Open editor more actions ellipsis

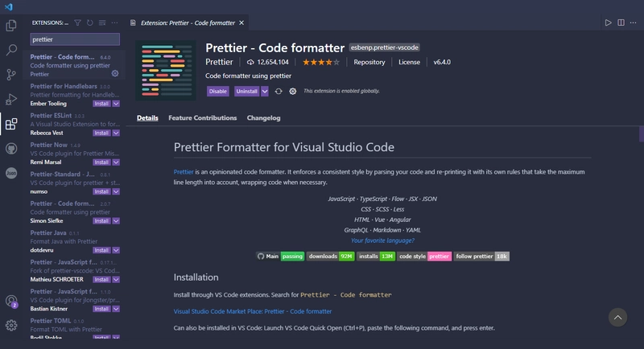tap(634, 23)
